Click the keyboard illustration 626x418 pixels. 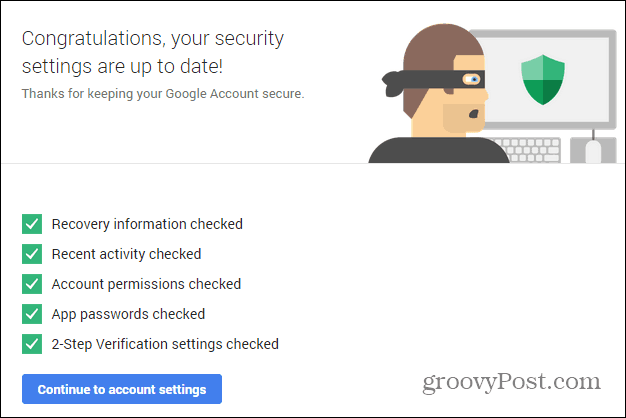[x=529, y=150]
